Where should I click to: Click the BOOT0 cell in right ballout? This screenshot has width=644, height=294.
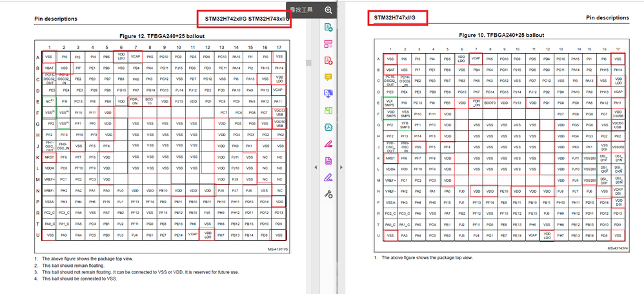pos(490,103)
